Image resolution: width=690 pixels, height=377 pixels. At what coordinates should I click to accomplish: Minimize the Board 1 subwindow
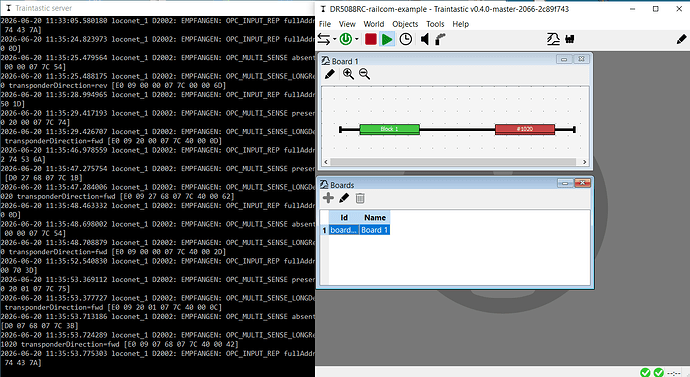point(564,59)
